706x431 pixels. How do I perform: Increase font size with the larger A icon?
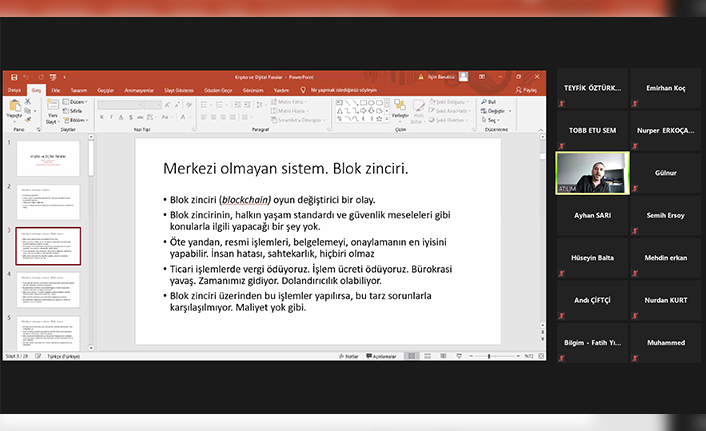167,105
